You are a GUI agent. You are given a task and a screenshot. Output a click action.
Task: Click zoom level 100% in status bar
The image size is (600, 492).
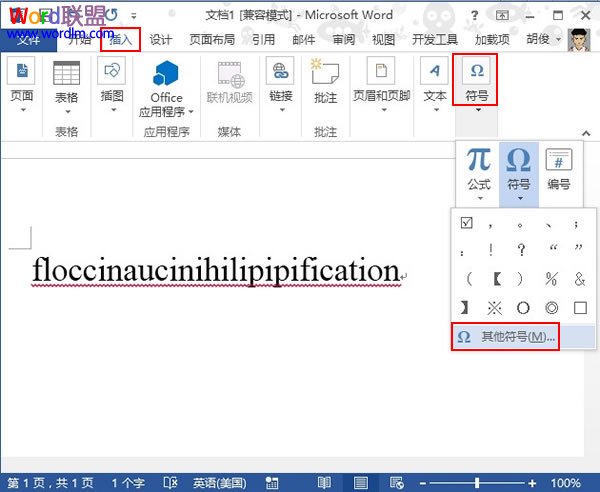pyautogui.click(x=566, y=482)
